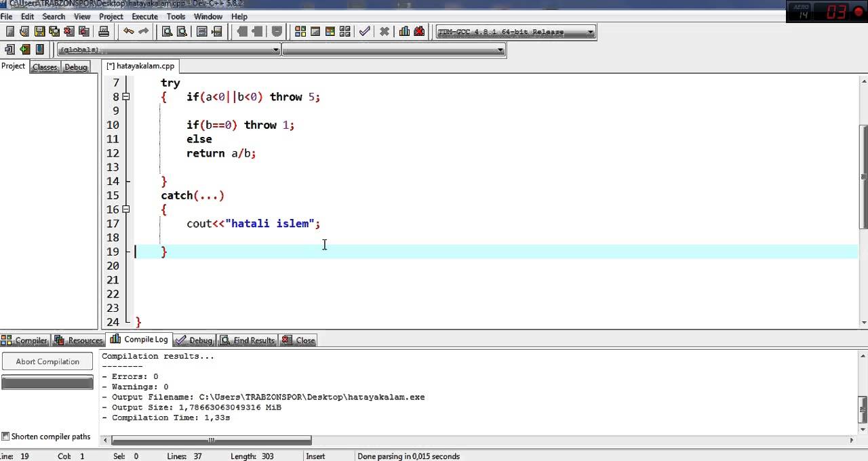
Task: Click the Redo toolbar arrow
Action: (x=143, y=31)
